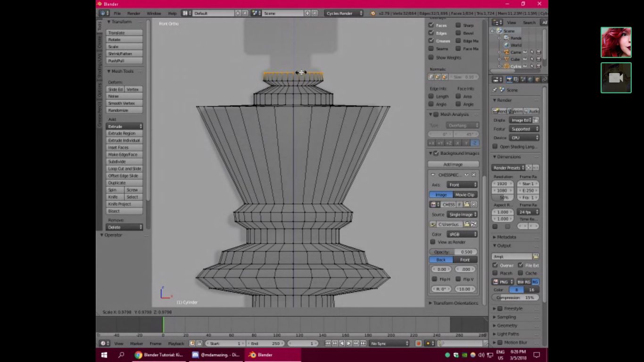Click the Subdivide button

pyautogui.click(x=124, y=162)
